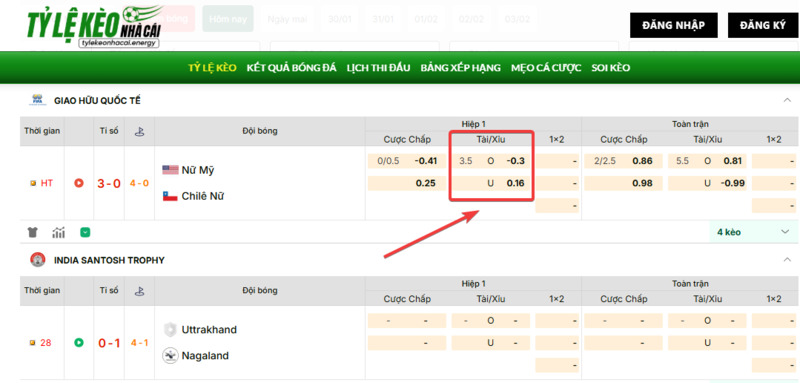Switch to the Ngày mai date tab
The height and width of the screenshot is (383, 800).
[286, 19]
